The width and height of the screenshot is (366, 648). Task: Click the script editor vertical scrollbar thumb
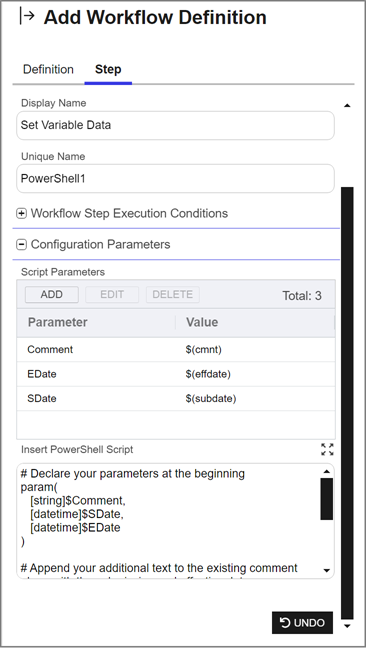[326, 499]
